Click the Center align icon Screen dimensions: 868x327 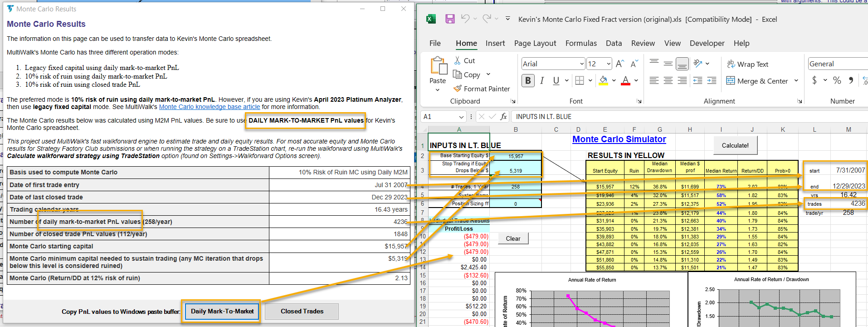[x=668, y=81]
